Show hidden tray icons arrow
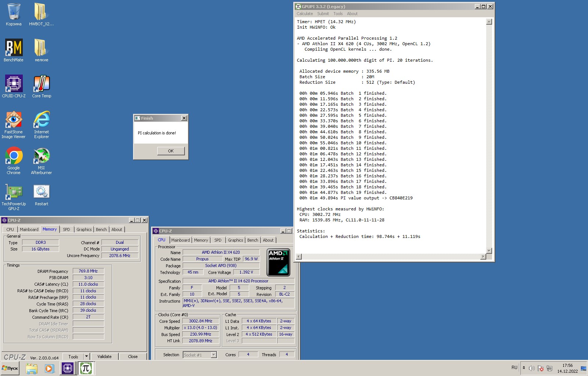 point(524,368)
